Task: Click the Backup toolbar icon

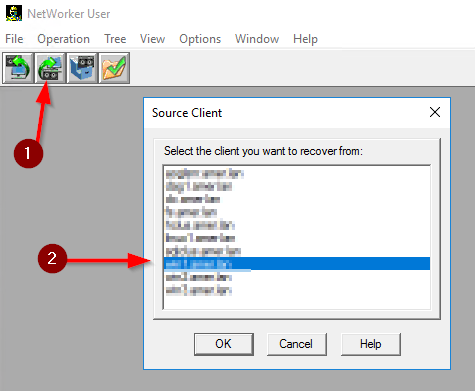Action: pos(18,68)
